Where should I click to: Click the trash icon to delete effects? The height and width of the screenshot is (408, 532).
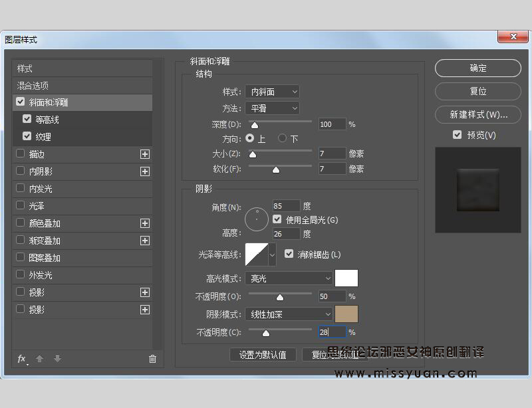(152, 359)
